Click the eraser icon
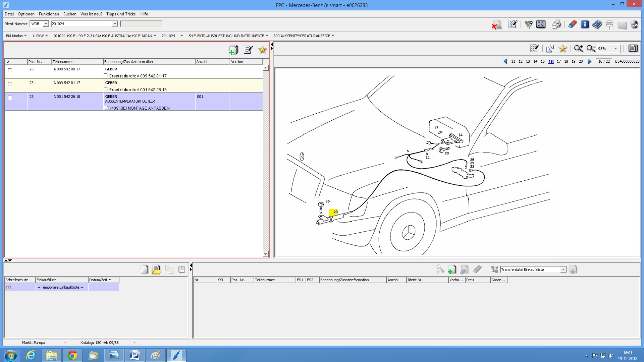Image resolution: width=644 pixels, height=362 pixels. coord(573,24)
